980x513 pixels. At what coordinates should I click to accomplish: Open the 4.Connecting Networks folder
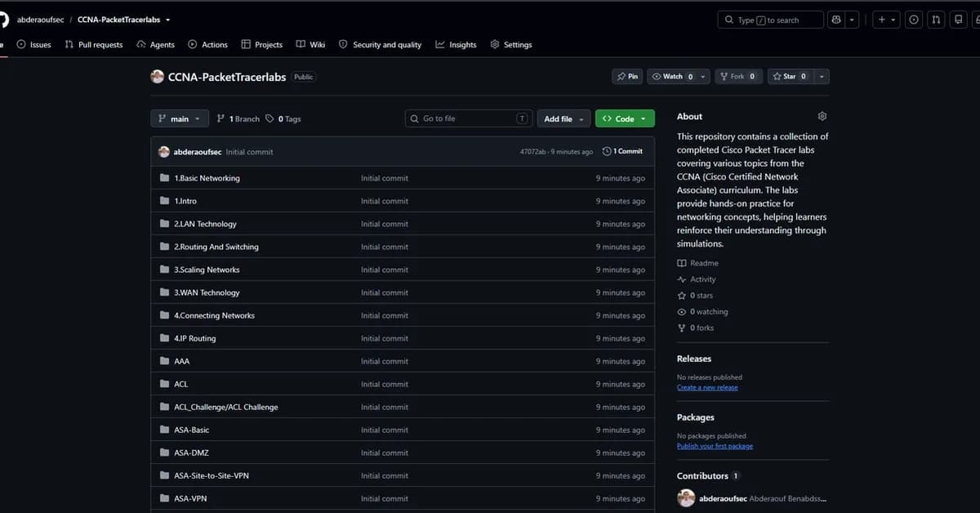(x=214, y=315)
